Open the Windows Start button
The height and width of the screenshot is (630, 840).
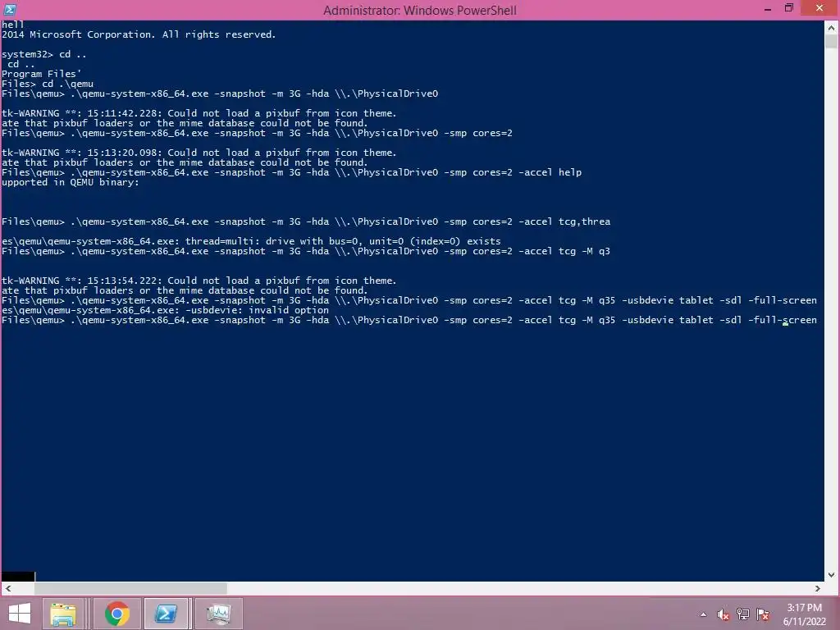coord(20,614)
